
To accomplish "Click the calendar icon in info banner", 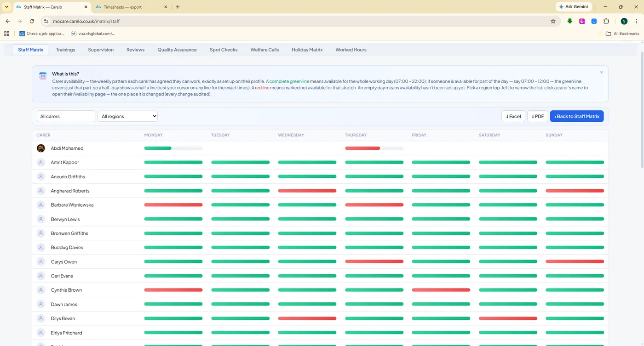I will [x=43, y=76].
